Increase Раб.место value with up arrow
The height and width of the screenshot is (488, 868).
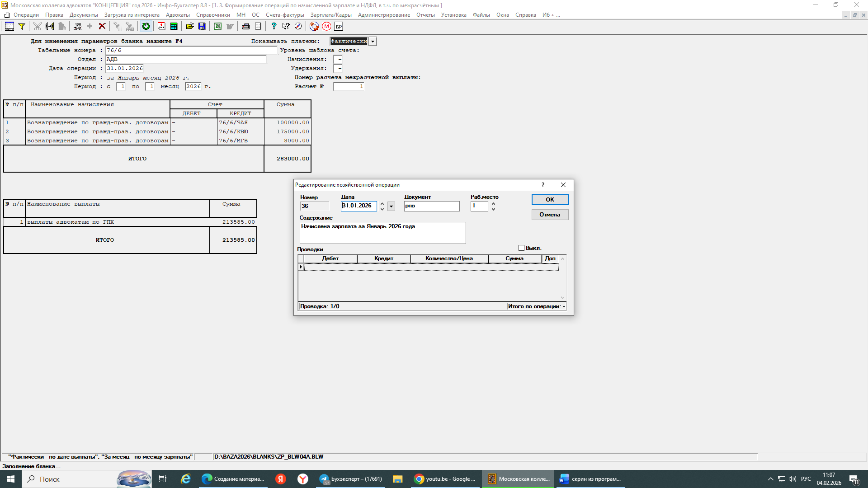pos(493,204)
